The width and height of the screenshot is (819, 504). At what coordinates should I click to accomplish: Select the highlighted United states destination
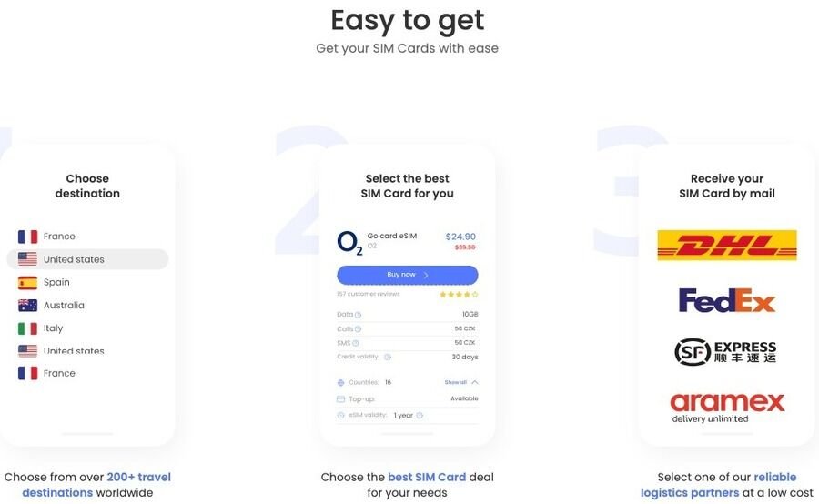click(87, 259)
